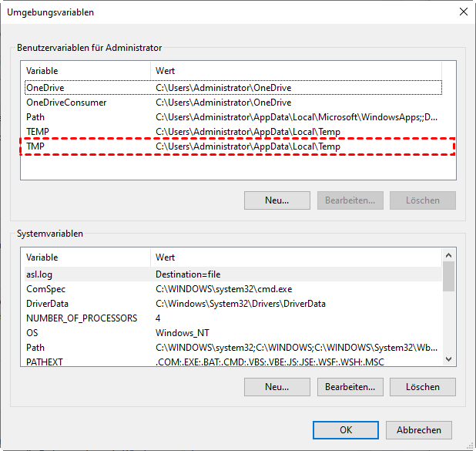
Task: Confirm the dialog with OK
Action: point(346,430)
